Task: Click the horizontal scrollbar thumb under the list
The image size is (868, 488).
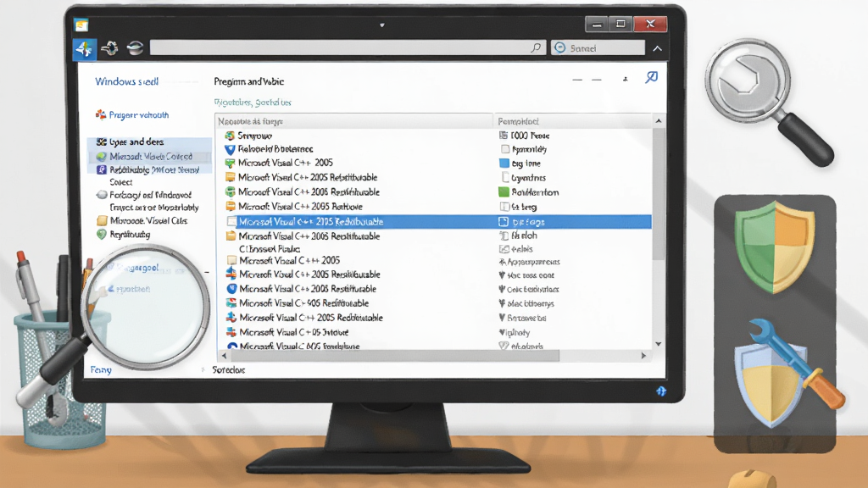Action: point(395,356)
